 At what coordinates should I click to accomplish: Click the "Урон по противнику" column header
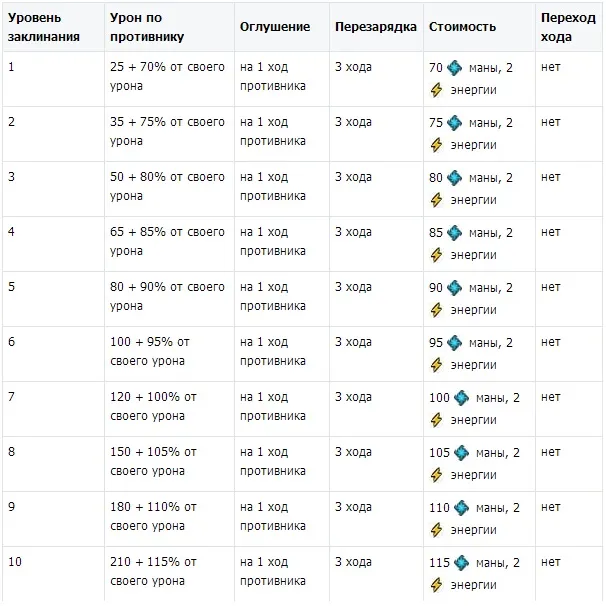pyautogui.click(x=147, y=28)
